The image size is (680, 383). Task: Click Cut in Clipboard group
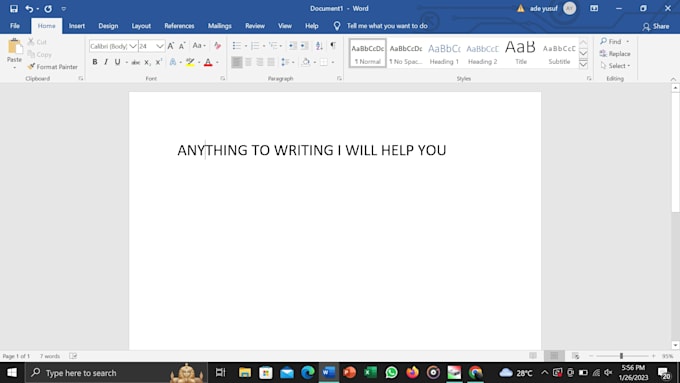tap(37, 42)
